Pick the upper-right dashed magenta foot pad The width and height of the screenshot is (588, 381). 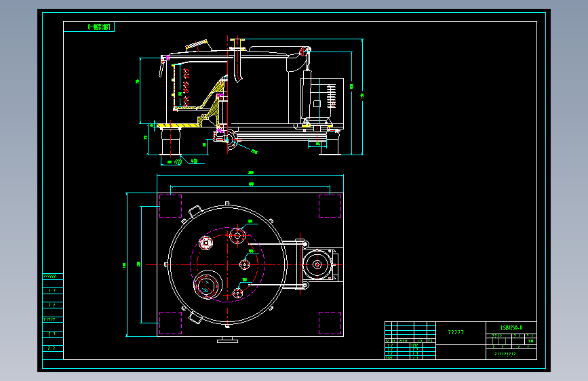click(330, 206)
